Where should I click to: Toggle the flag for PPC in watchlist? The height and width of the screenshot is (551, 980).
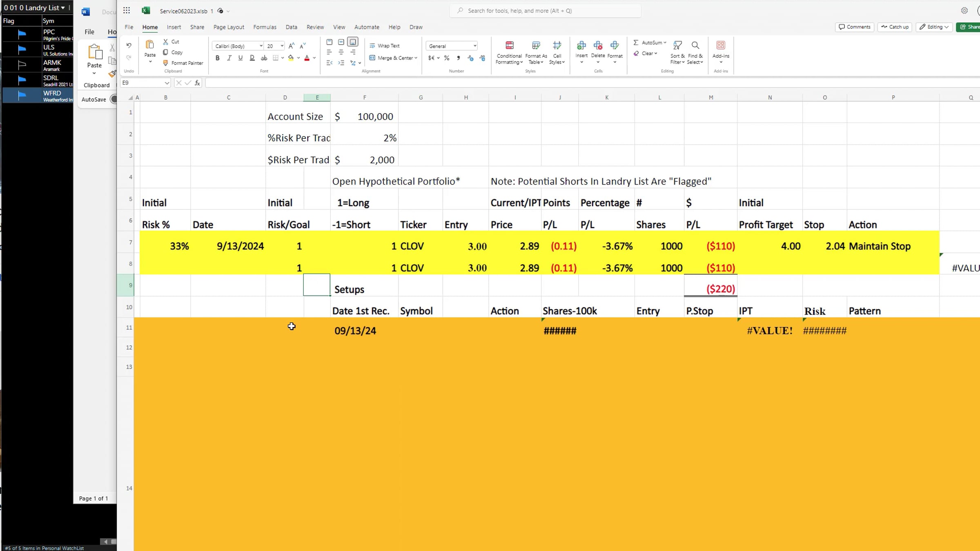click(x=22, y=34)
